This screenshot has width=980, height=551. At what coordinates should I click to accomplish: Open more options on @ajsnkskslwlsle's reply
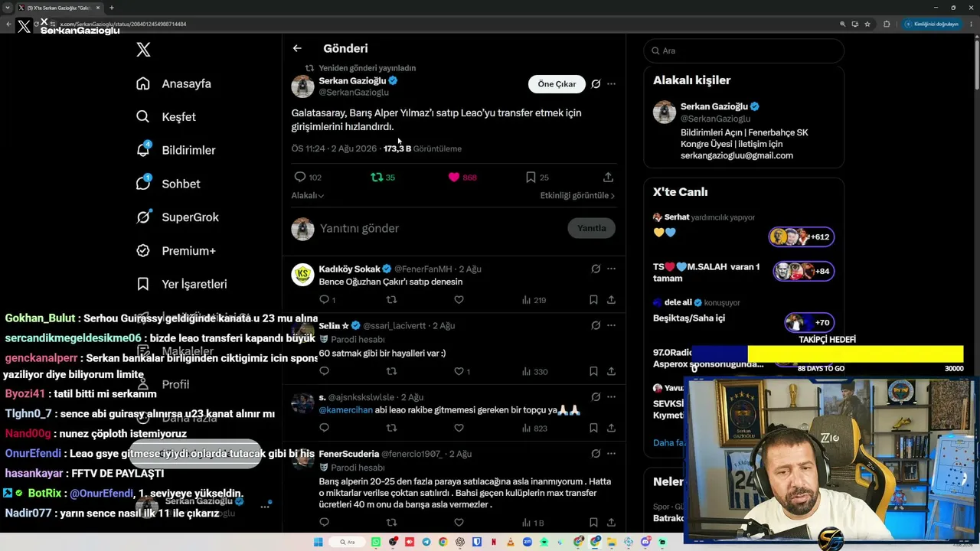[x=611, y=397]
